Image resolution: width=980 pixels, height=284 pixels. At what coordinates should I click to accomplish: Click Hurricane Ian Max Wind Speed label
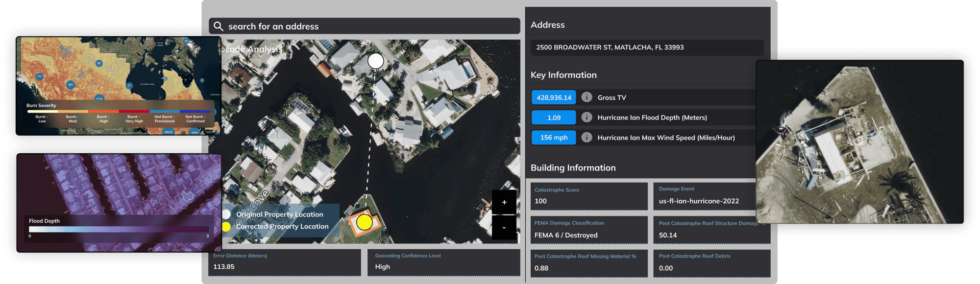[666, 138]
